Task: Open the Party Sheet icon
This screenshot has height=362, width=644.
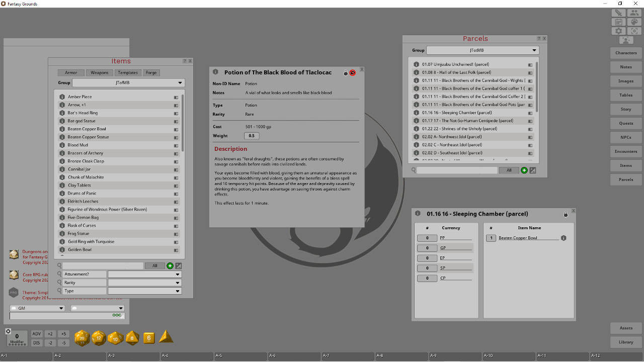Action: (x=633, y=14)
